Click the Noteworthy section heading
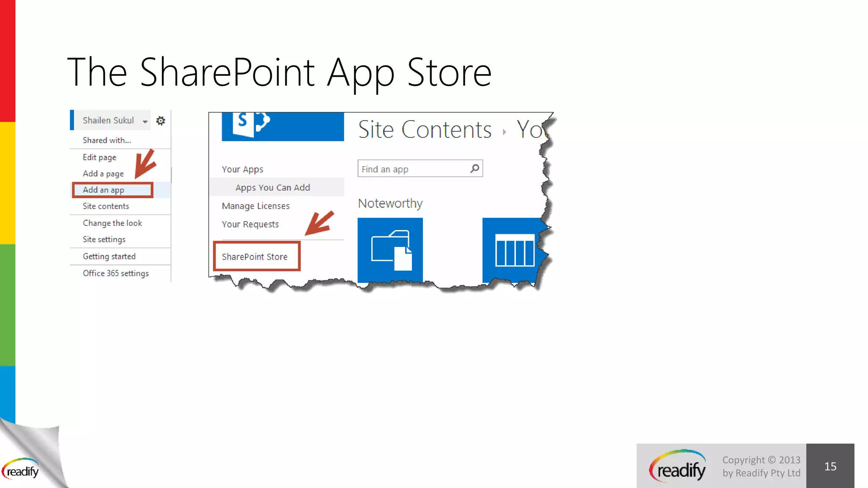Viewport: 868px width, 488px height. (x=390, y=203)
